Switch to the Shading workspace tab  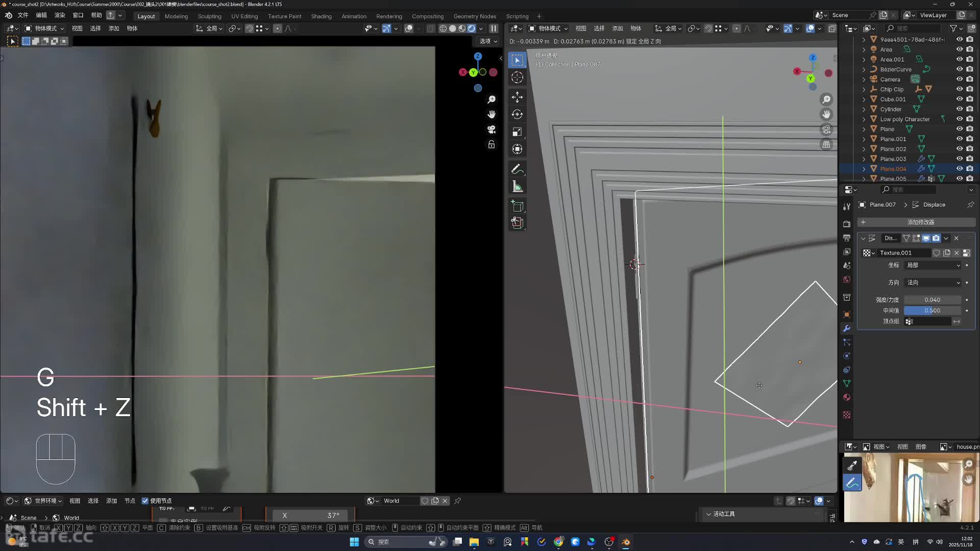pyautogui.click(x=321, y=16)
